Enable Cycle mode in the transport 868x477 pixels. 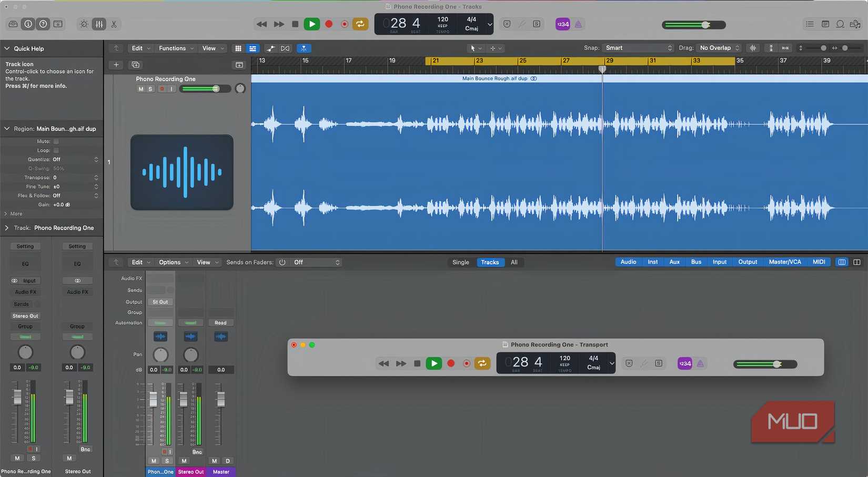point(360,24)
